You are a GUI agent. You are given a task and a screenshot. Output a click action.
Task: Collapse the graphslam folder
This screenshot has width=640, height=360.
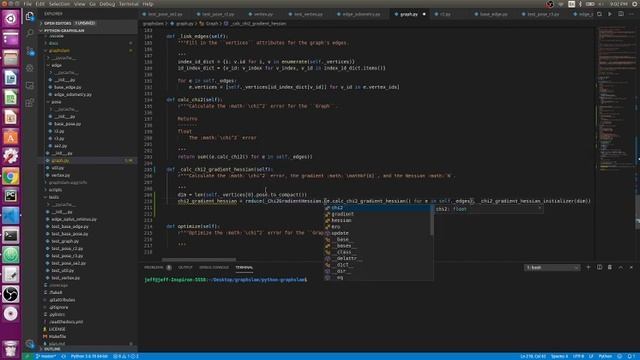[88, 51]
